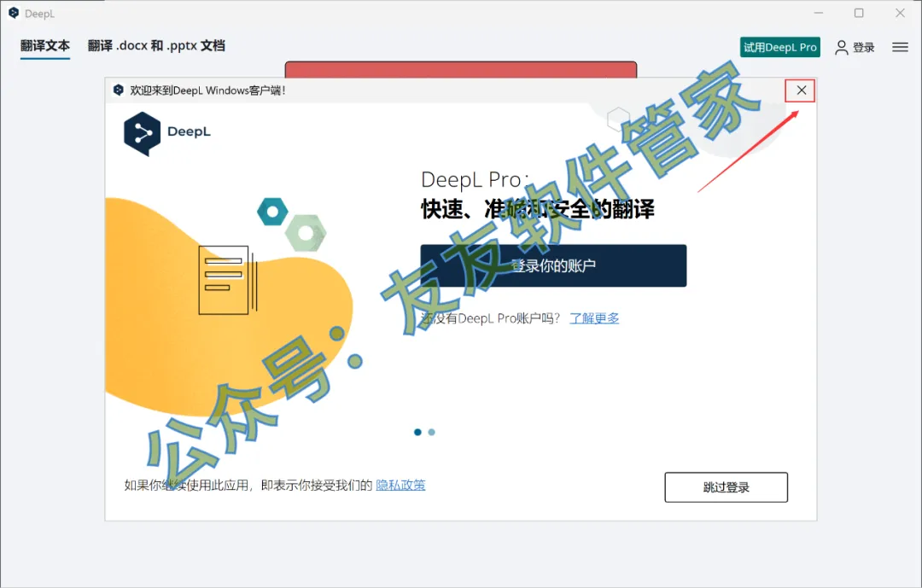Close the DeepL main window
This screenshot has height=588, width=922.
[901, 13]
